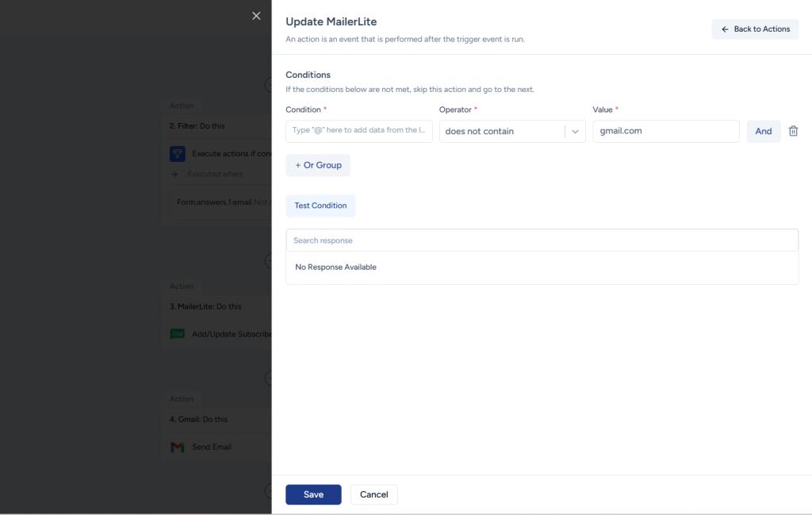The width and height of the screenshot is (812, 515).
Task: Run Test Condition
Action: (x=320, y=206)
